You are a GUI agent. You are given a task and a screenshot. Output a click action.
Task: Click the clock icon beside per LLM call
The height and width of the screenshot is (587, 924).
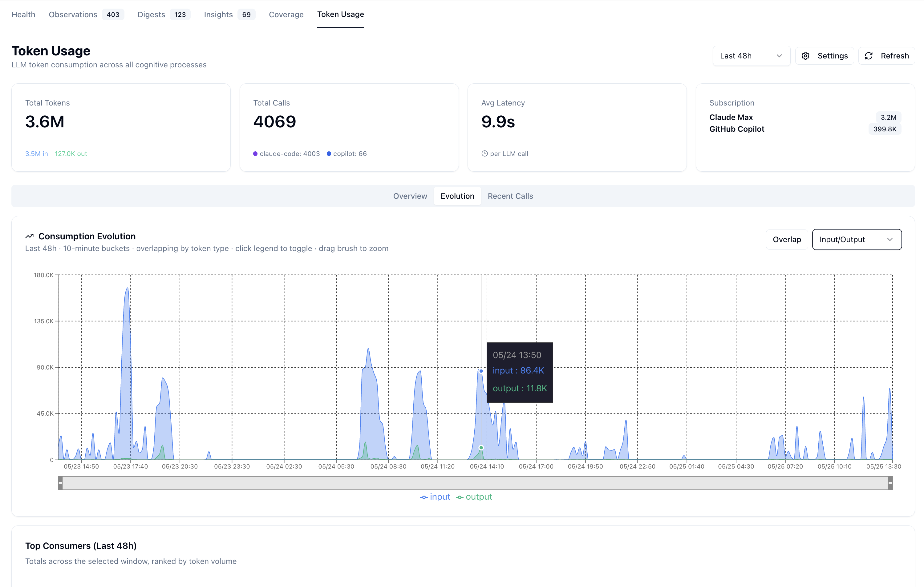(x=485, y=154)
